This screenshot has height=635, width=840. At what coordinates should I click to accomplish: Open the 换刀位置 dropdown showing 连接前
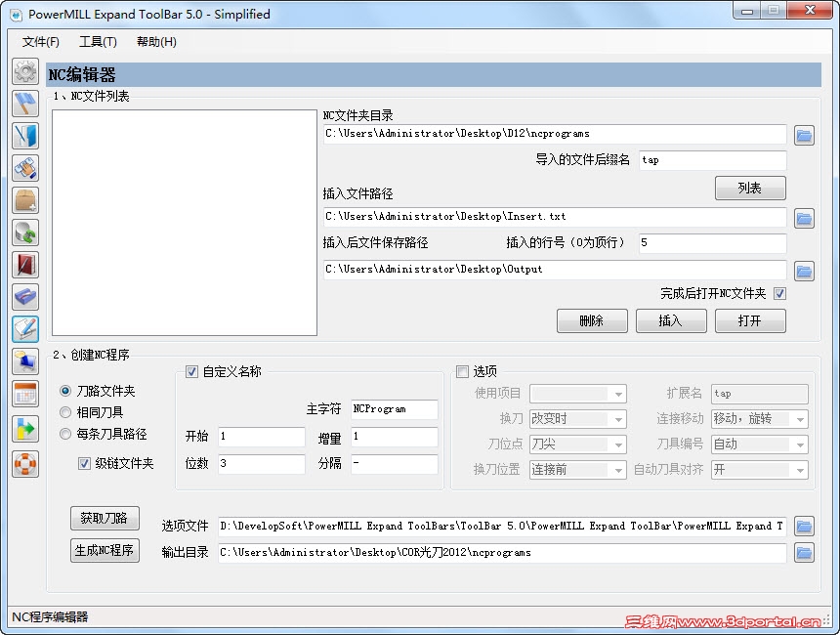tap(577, 470)
